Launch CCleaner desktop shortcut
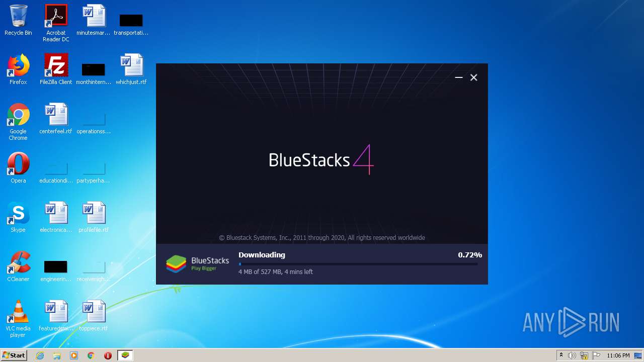Image resolution: width=644 pixels, height=362 pixels. (18, 266)
